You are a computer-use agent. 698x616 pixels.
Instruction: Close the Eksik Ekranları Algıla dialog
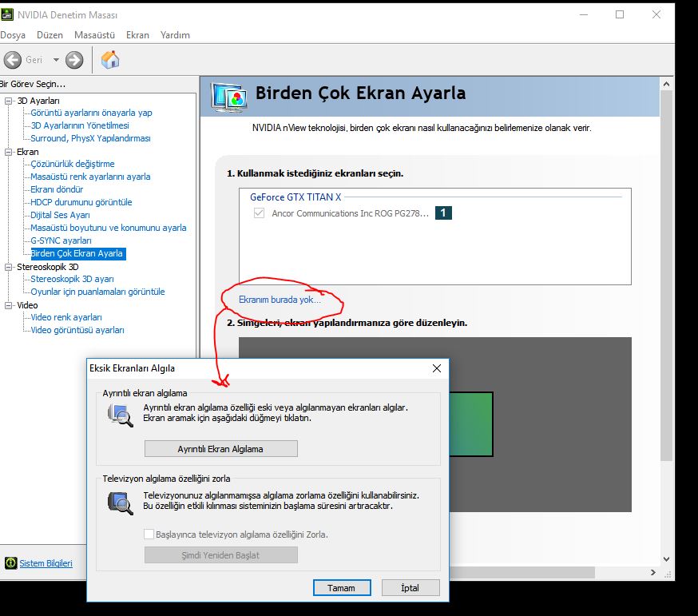click(x=437, y=368)
